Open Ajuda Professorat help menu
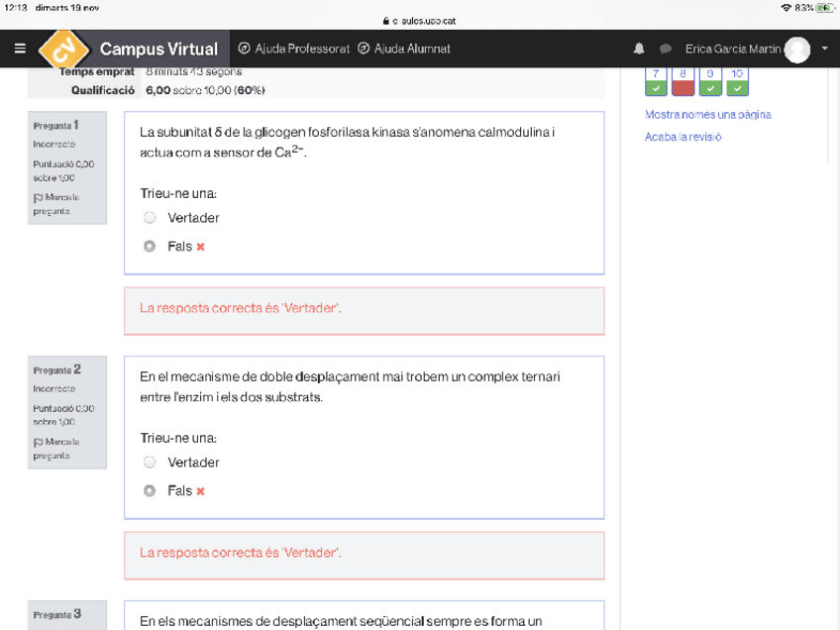 coord(293,49)
